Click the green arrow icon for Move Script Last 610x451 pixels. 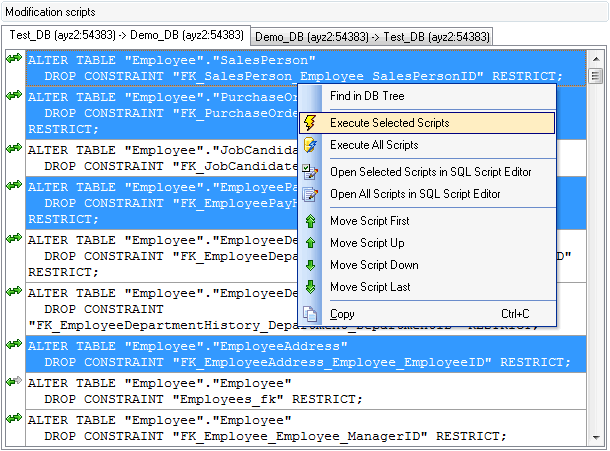pos(309,287)
